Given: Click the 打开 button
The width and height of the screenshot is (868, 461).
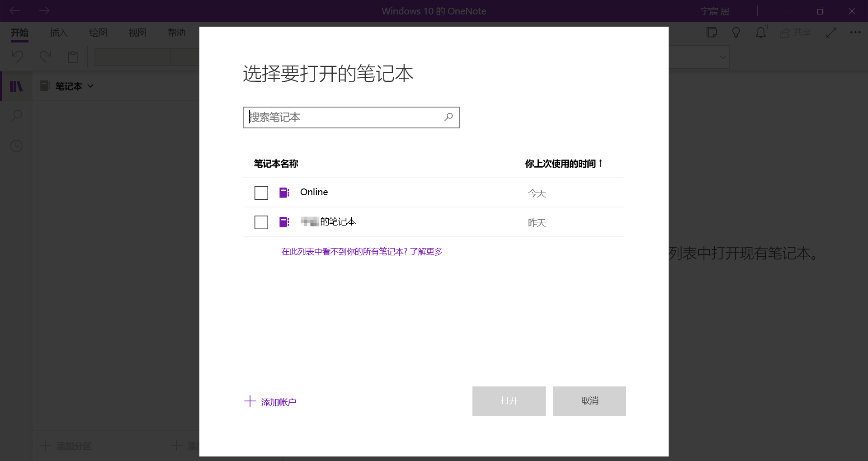Looking at the screenshot, I should tap(509, 401).
